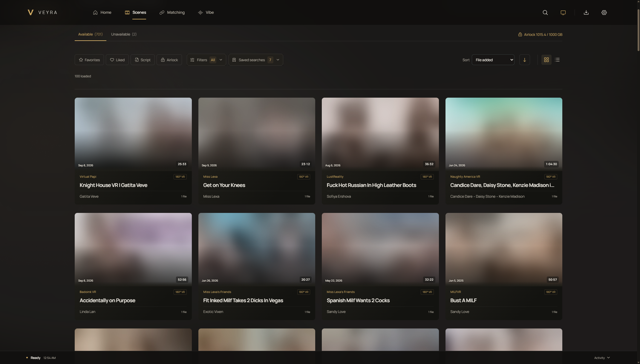Click the vertical page scrollbar
The height and width of the screenshot is (364, 640).
(639, 30)
